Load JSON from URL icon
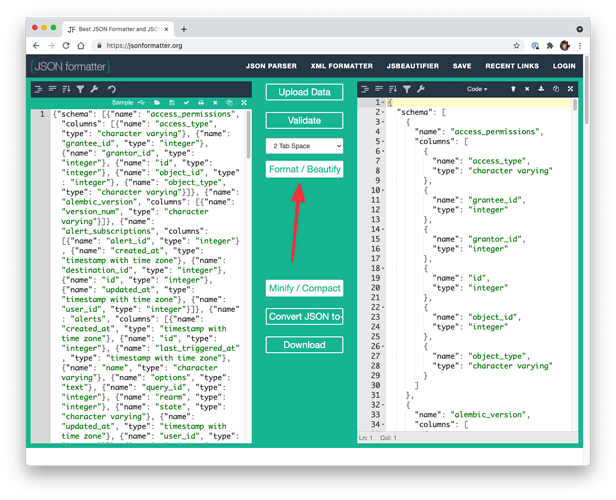 [x=141, y=103]
